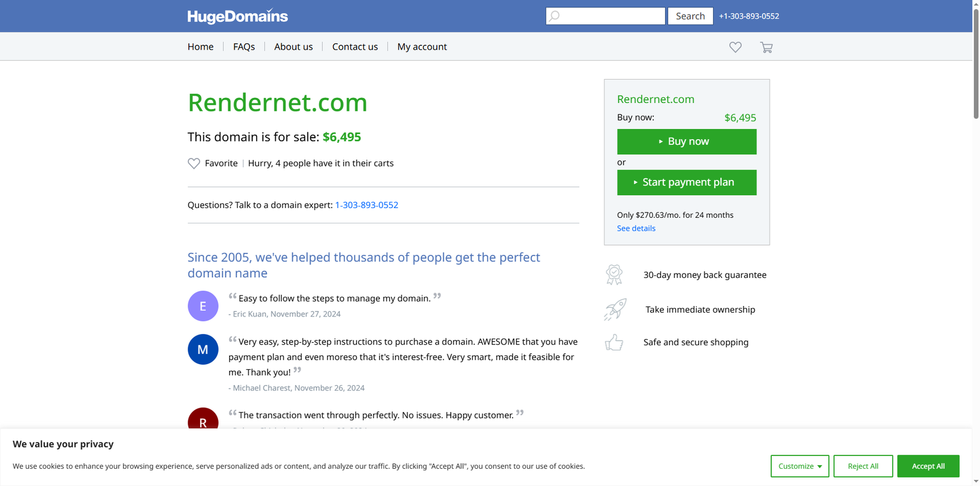The width and height of the screenshot is (980, 486).
Task: Open See details payment link
Action: tap(636, 228)
